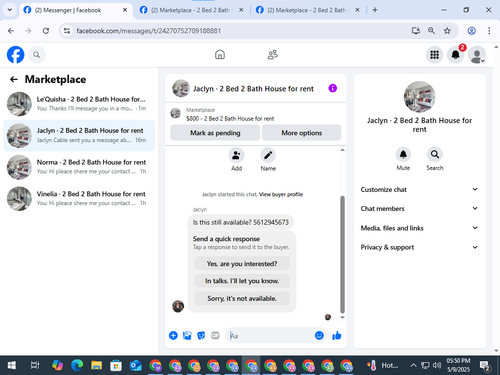Viewport: 500px width, 375px height.
Task: Open the Norma conversation
Action: (x=79, y=167)
